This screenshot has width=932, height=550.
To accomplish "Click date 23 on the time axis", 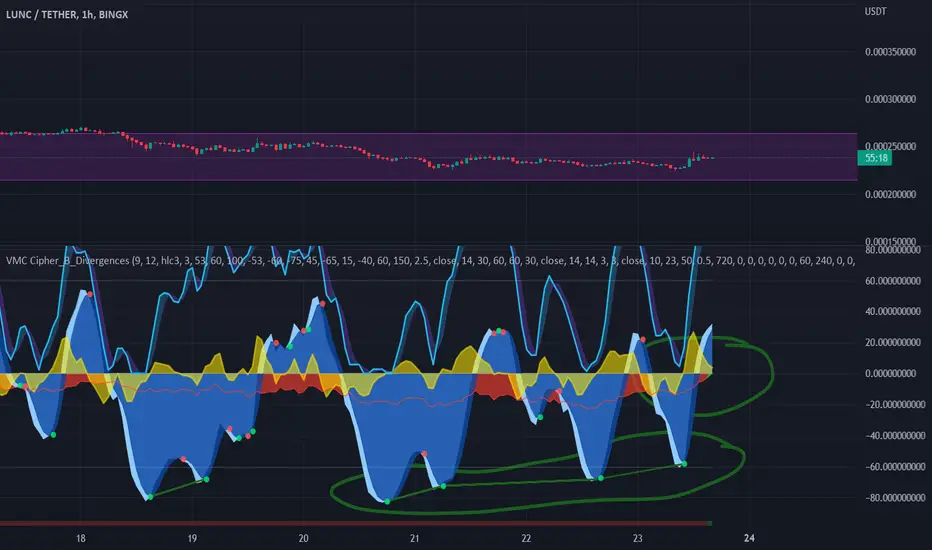I will [637, 539].
